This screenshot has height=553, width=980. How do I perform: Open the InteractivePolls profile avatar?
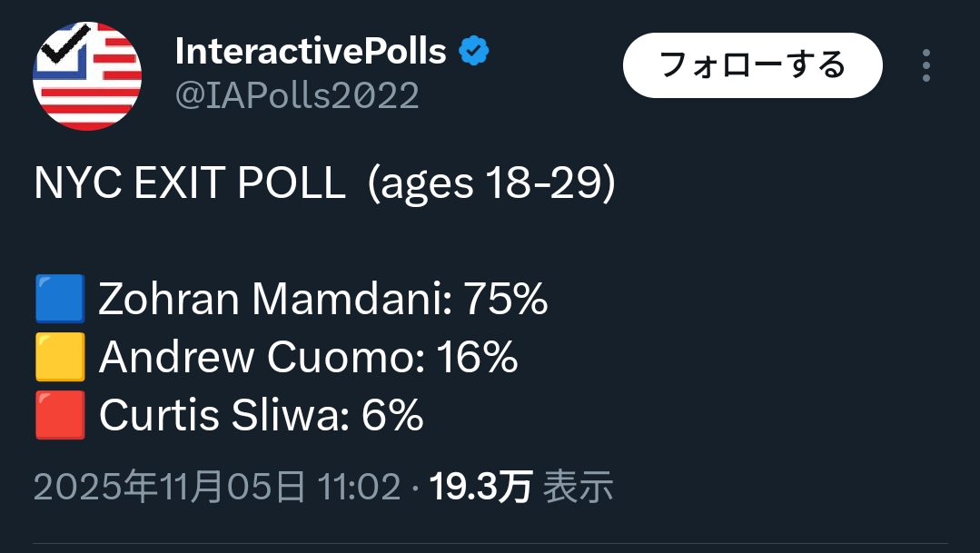pyautogui.click(x=87, y=76)
